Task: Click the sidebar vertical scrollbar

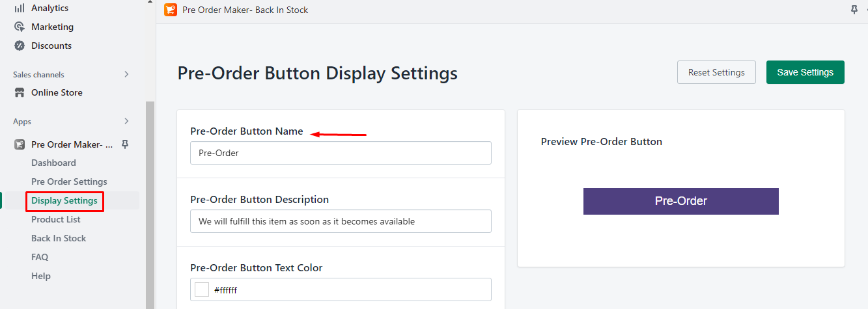Action: pos(150,204)
